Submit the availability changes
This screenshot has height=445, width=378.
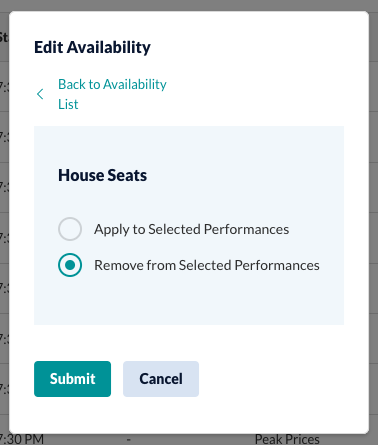[72, 379]
